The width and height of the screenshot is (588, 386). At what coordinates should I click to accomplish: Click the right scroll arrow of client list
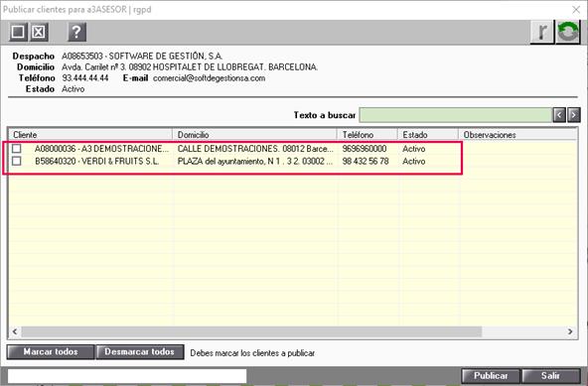570,331
